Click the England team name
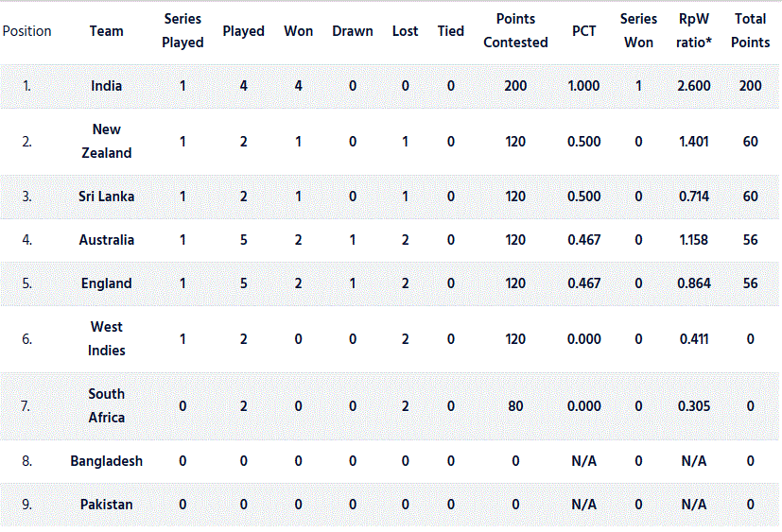Image resolution: width=782 pixels, height=532 pixels. pyautogui.click(x=106, y=283)
